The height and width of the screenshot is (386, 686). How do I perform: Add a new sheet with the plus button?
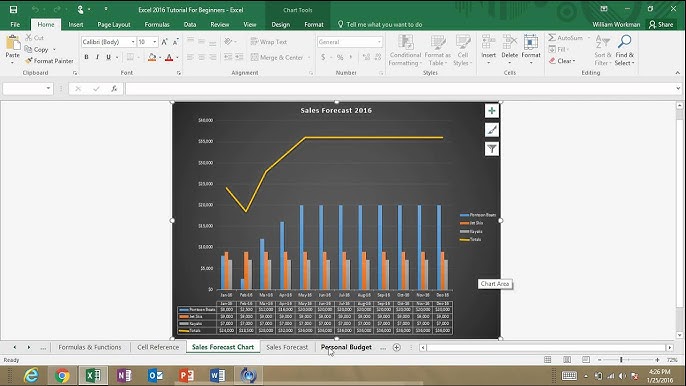[397, 347]
